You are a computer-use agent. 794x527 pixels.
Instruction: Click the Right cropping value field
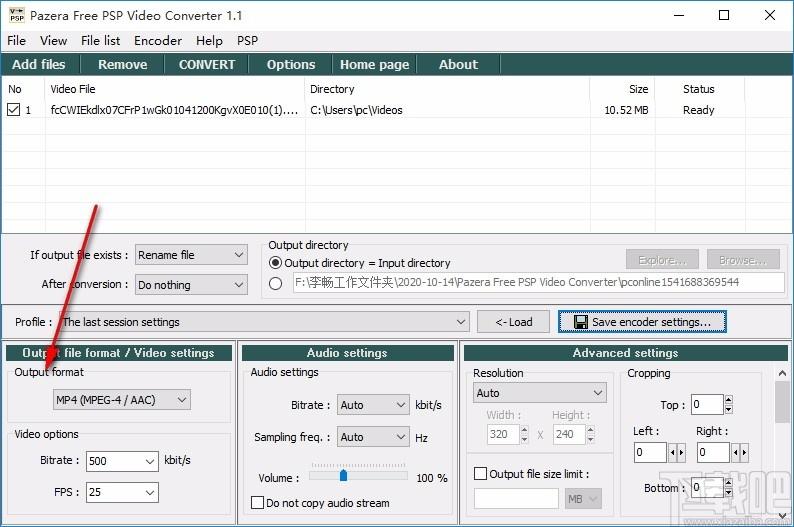click(713, 452)
